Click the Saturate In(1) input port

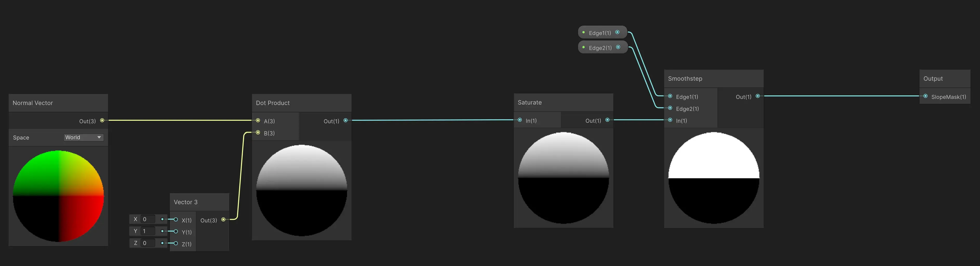click(520, 120)
